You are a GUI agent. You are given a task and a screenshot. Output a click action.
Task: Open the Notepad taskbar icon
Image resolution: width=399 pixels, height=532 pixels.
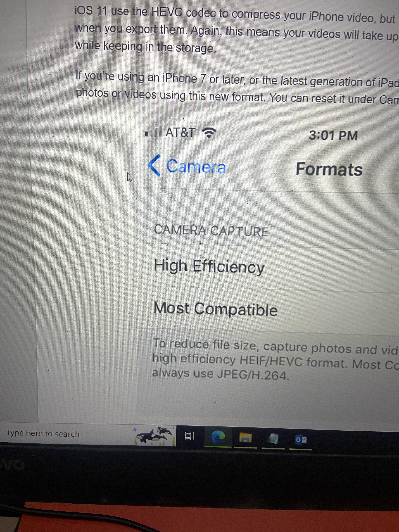pos(273,439)
